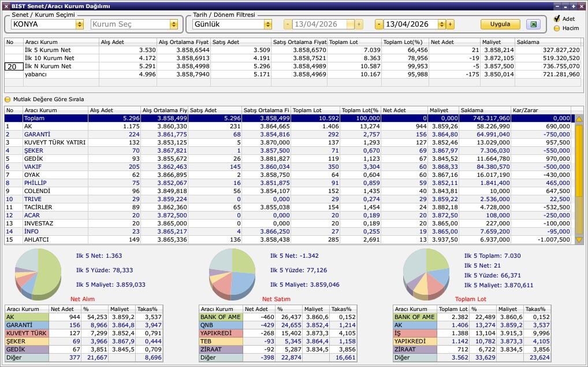Viewport: 588px width, 367px height.
Task: Click the N value field showing 20
Action: [14, 66]
